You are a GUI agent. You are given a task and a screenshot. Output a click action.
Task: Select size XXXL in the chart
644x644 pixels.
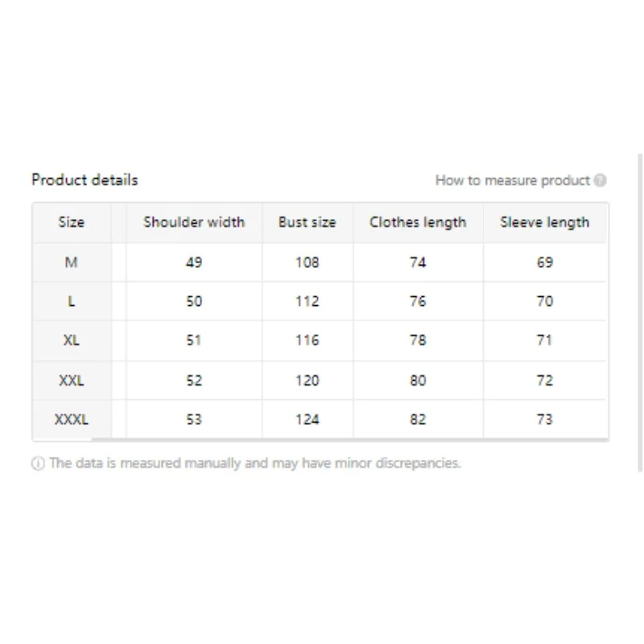[72, 419]
